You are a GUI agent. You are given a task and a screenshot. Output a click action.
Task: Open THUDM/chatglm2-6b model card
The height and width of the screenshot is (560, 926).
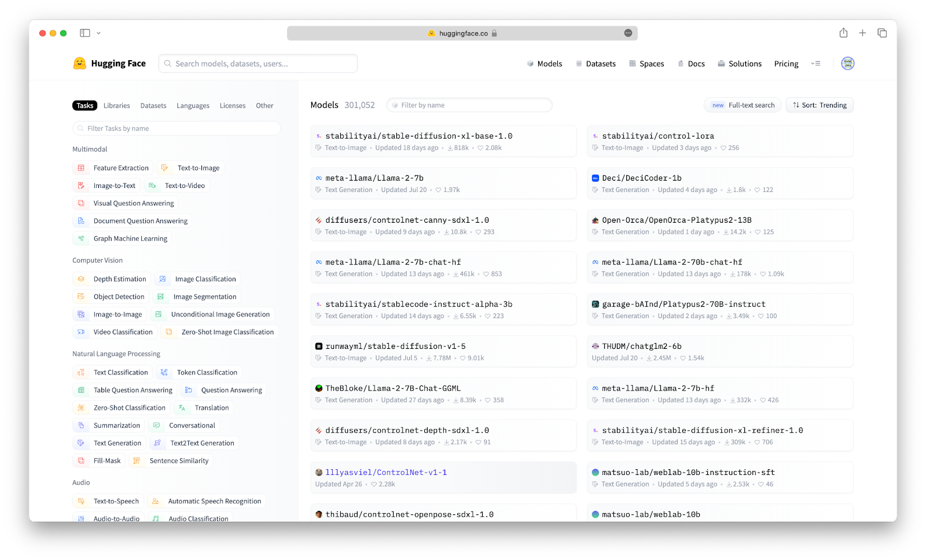(720, 352)
